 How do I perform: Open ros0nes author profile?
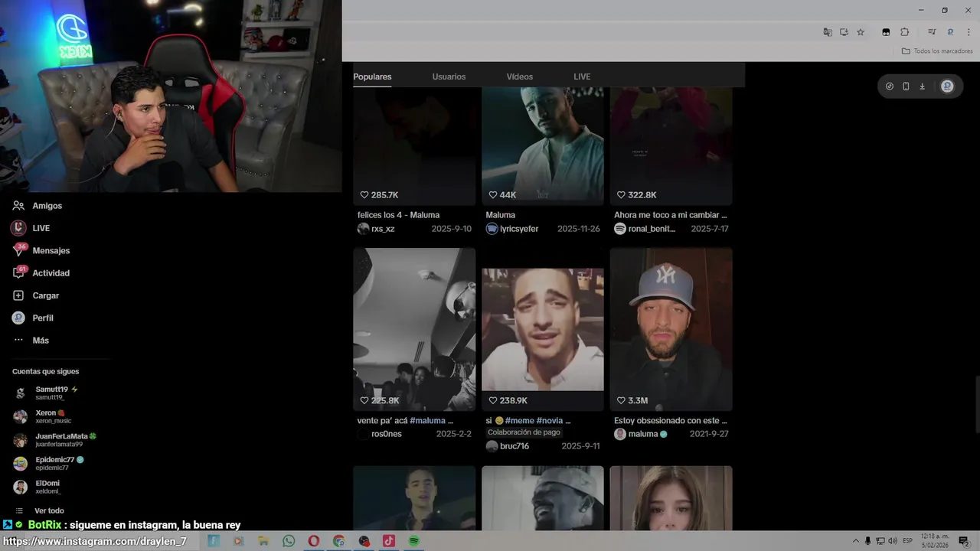coord(380,434)
